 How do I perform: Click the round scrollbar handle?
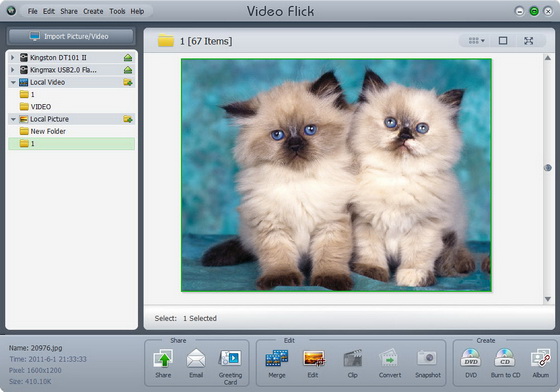(x=548, y=168)
